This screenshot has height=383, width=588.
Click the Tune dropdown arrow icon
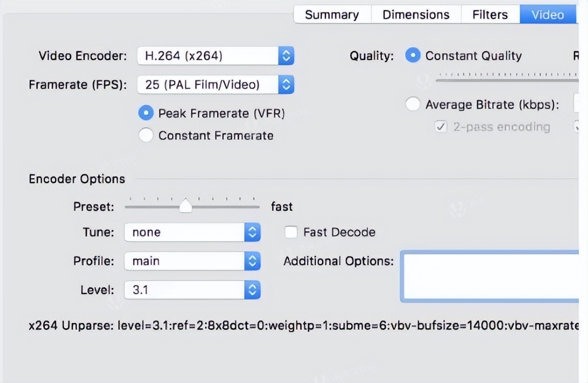252,232
